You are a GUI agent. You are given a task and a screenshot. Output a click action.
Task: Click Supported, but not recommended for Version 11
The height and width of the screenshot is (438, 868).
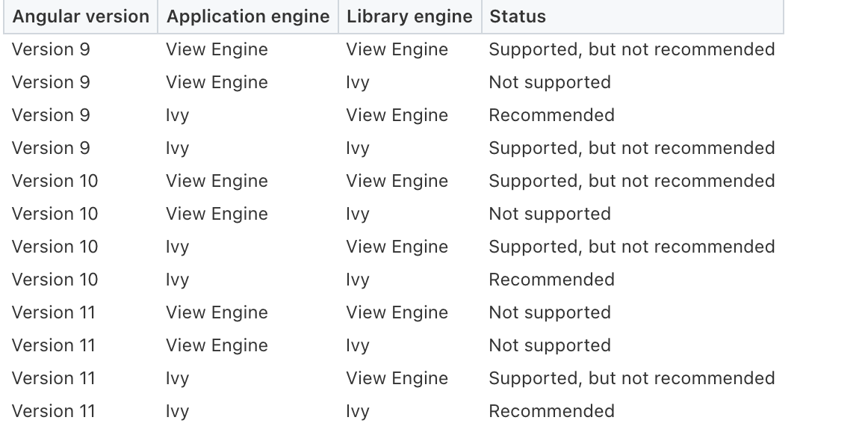[632, 378]
